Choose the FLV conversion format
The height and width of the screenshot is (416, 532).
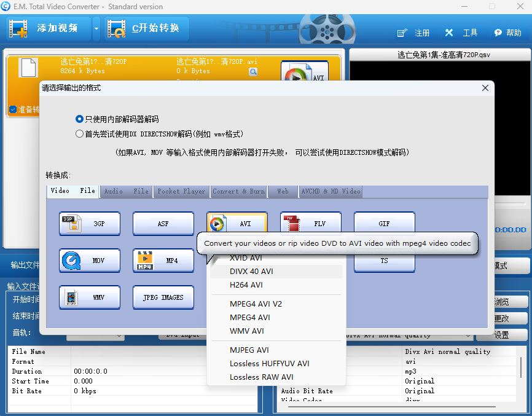[x=311, y=224]
